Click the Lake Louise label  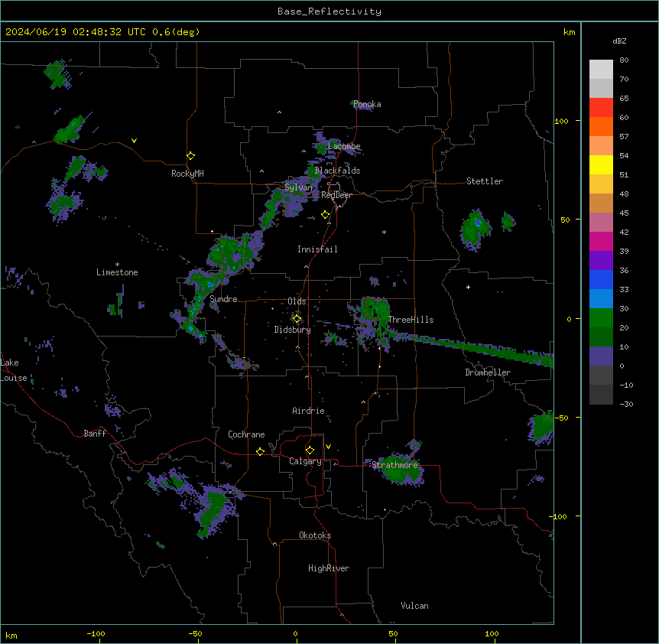click(14, 370)
